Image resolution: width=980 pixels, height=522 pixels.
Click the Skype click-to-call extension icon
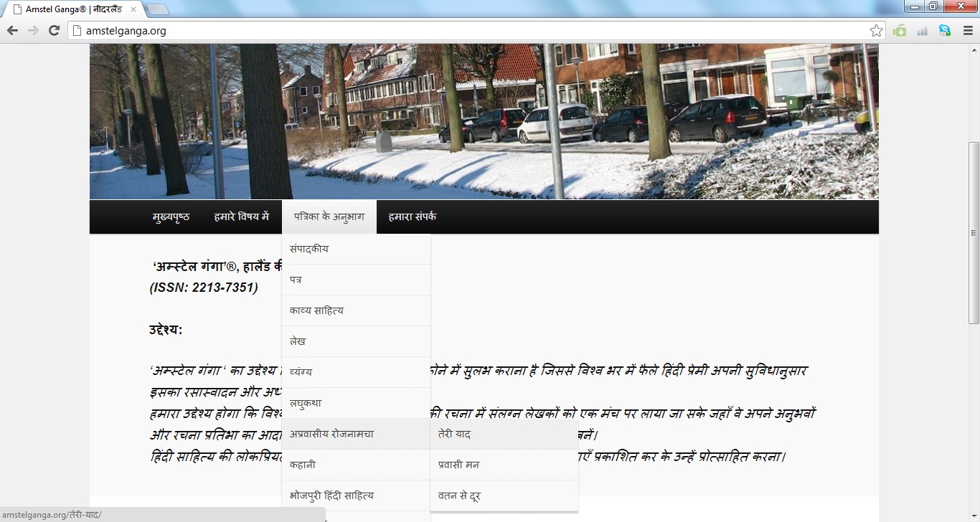[x=945, y=30]
